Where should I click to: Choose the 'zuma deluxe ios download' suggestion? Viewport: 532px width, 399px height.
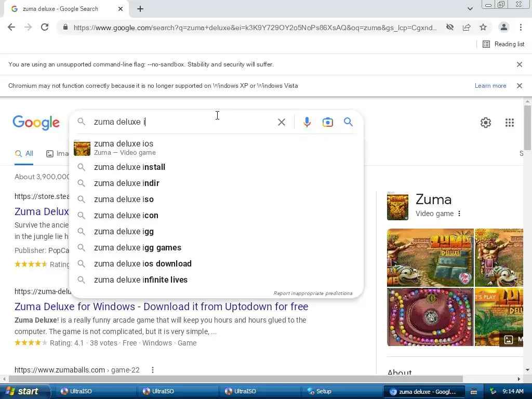[x=216, y=263]
